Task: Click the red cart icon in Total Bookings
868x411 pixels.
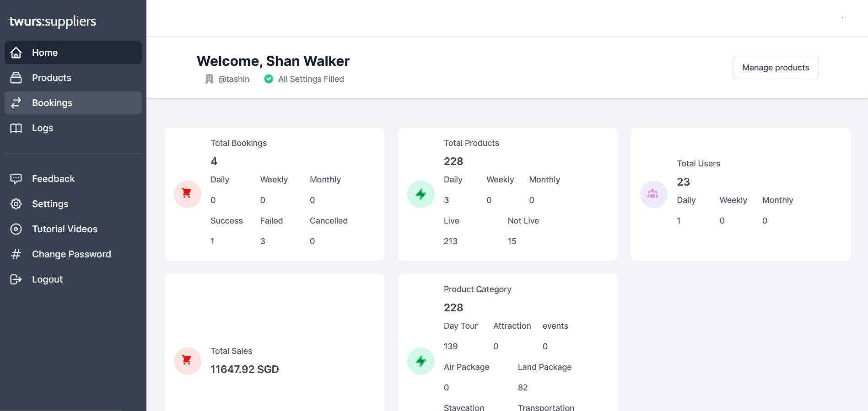Action: coord(187,194)
